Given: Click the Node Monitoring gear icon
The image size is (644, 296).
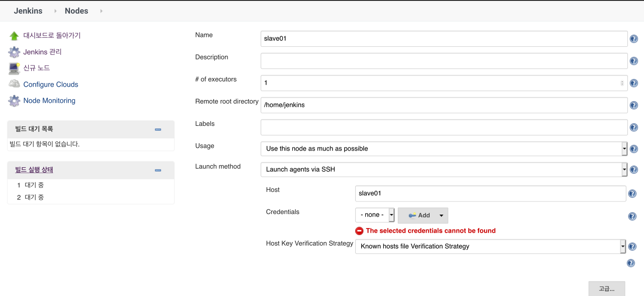Looking at the screenshot, I should point(14,101).
